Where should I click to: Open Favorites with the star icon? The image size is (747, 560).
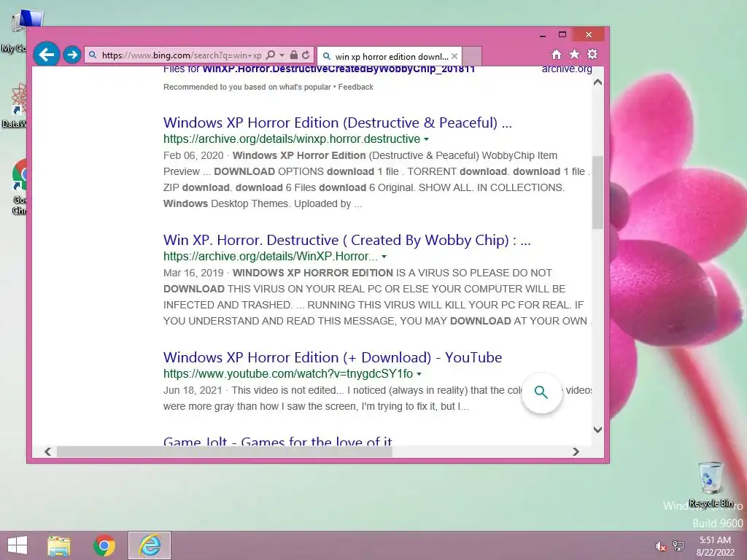pyautogui.click(x=575, y=54)
